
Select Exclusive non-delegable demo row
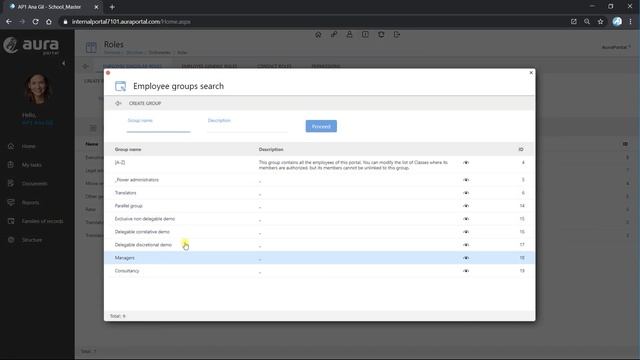(319, 219)
